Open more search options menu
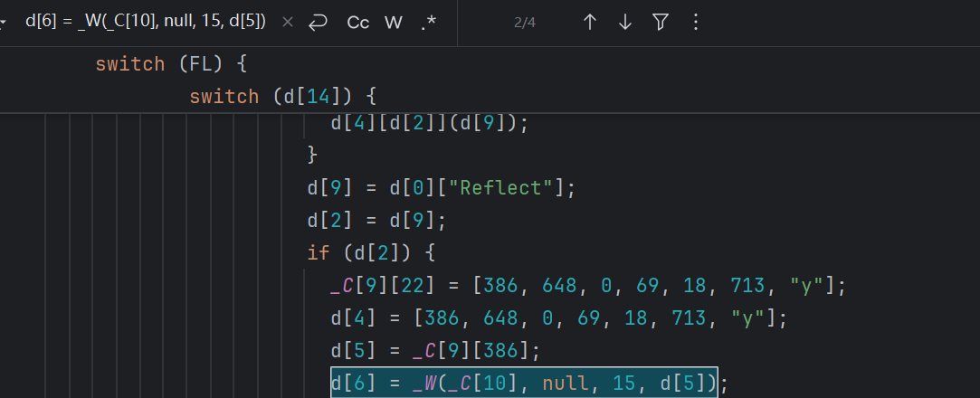980x398 pixels. (x=696, y=23)
